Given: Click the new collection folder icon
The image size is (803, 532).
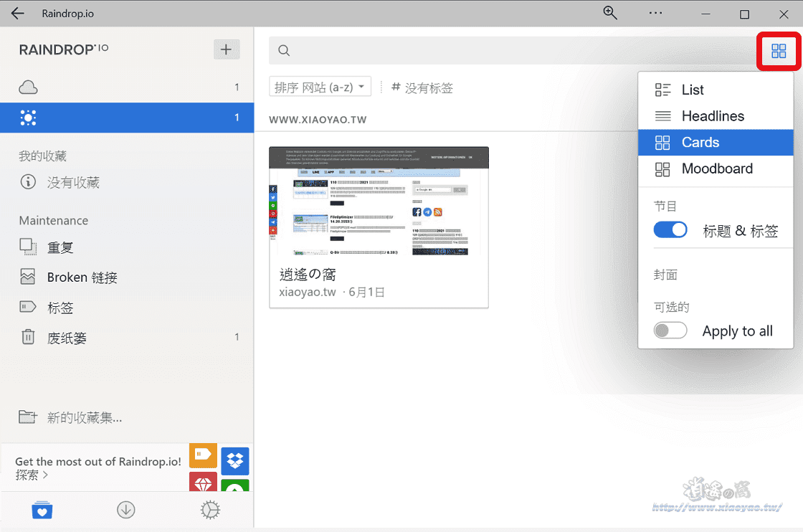Looking at the screenshot, I should tap(28, 417).
